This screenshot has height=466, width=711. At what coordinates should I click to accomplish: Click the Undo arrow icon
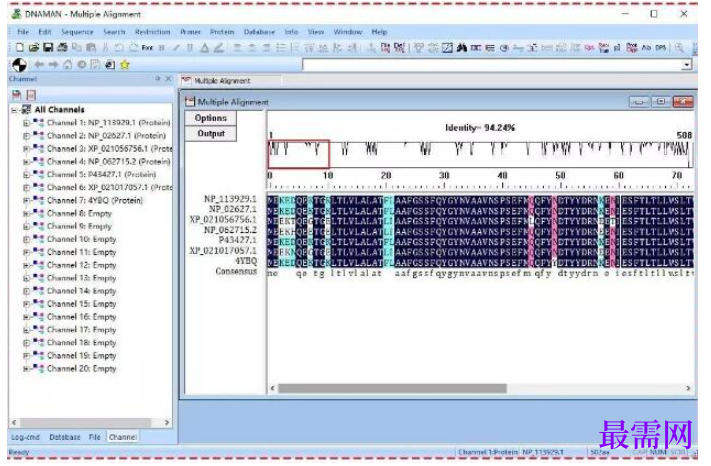pos(119,48)
